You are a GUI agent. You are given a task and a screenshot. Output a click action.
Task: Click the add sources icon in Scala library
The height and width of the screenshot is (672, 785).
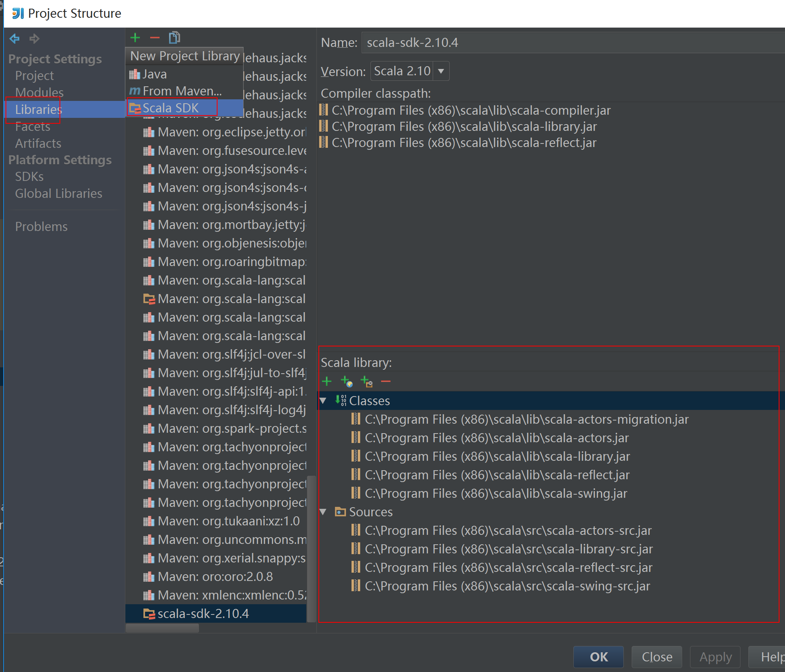(367, 382)
